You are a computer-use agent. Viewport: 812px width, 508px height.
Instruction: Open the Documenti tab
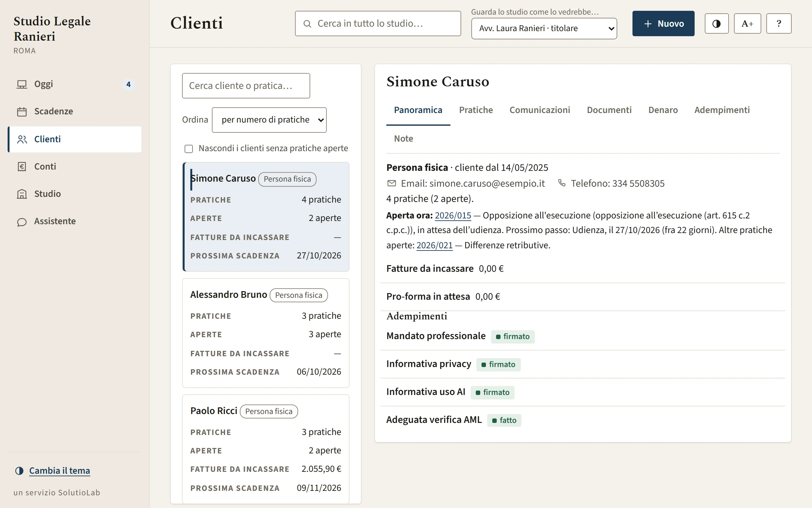coord(609,110)
